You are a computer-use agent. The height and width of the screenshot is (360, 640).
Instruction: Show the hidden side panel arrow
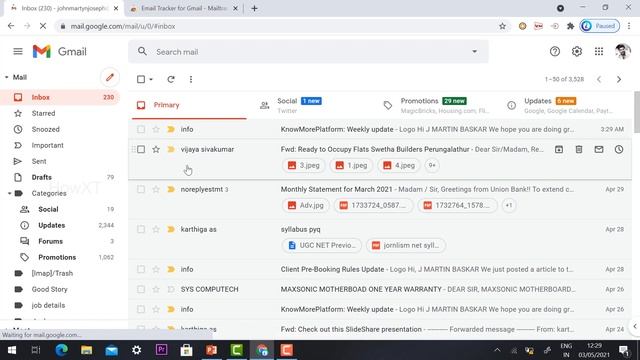click(635, 326)
